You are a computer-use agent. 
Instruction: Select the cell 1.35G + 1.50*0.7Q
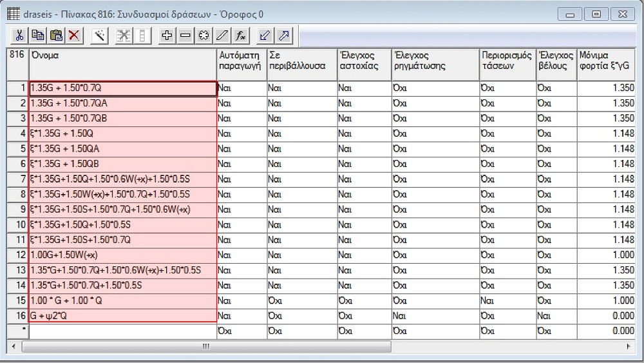[x=122, y=88]
